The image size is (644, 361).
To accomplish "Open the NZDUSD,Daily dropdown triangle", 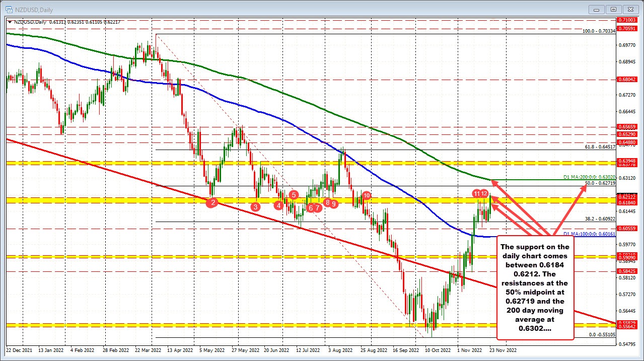I will tap(9, 22).
